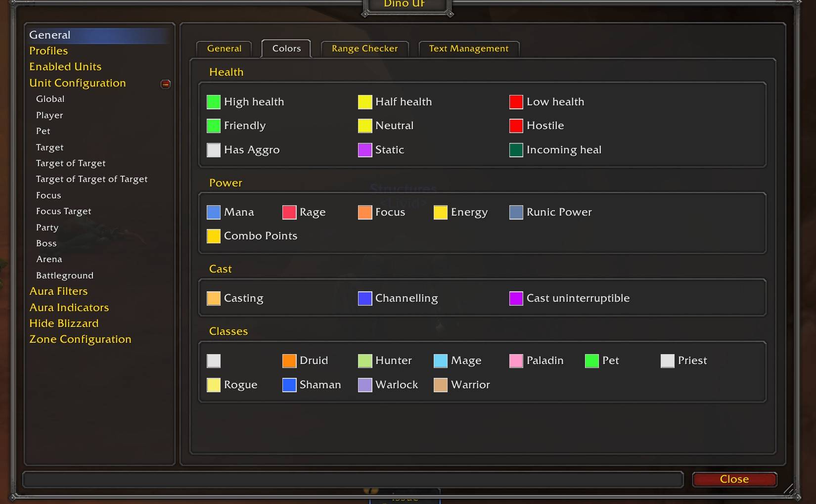Pick the Energy color swatch

(440, 212)
